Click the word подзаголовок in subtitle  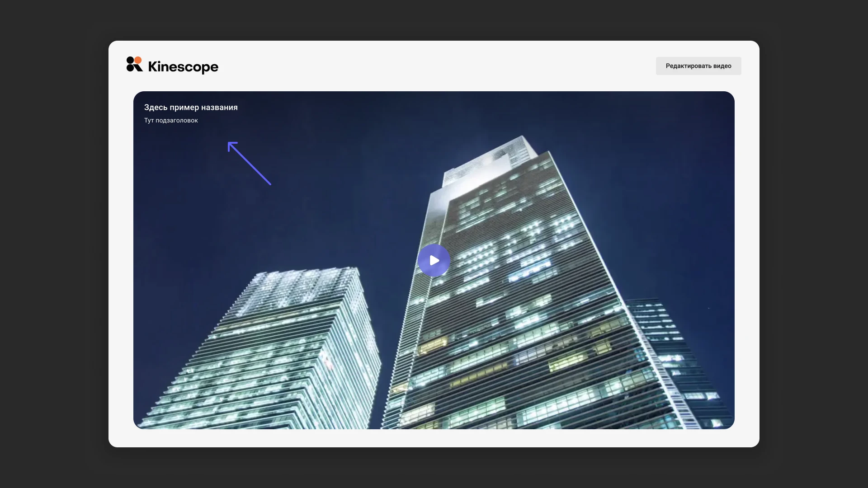click(x=177, y=121)
